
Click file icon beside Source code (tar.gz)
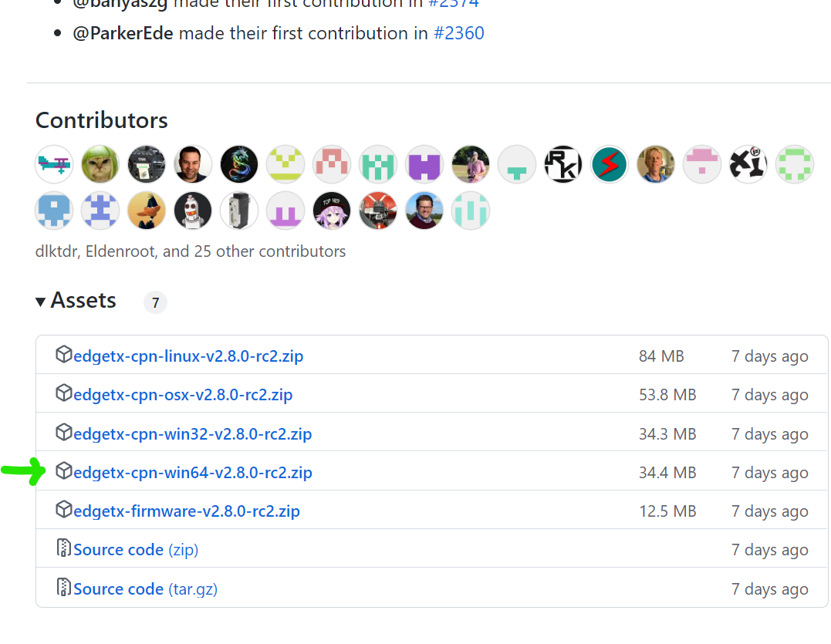click(x=64, y=588)
